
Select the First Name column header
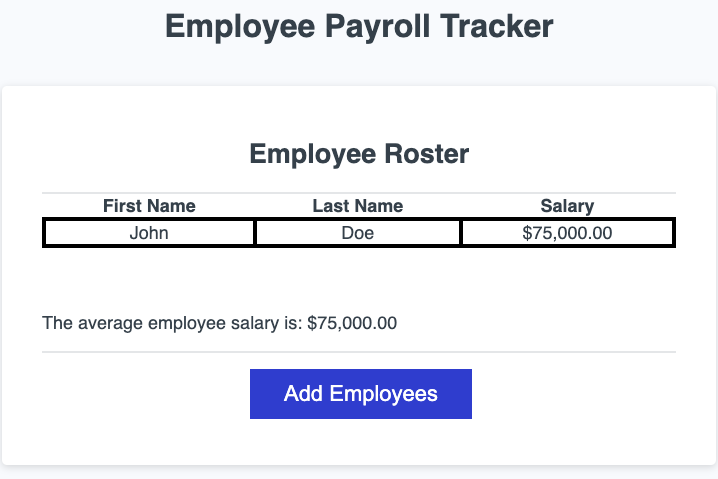click(x=149, y=206)
